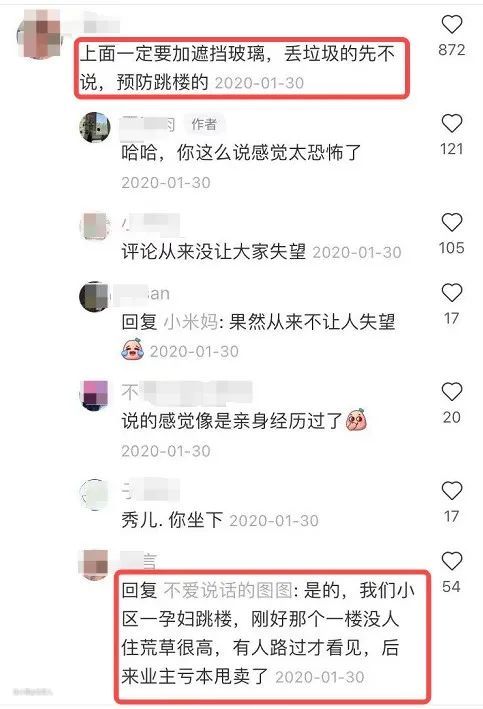Like the reply to 小米妈

coord(452,293)
